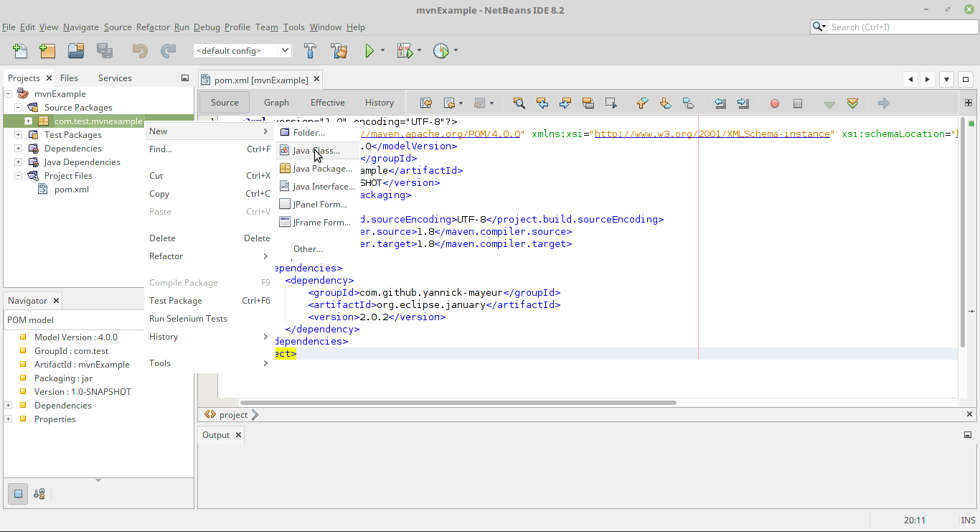The height and width of the screenshot is (532, 980).
Task: Click the New Project toolbar icon
Action: (47, 51)
